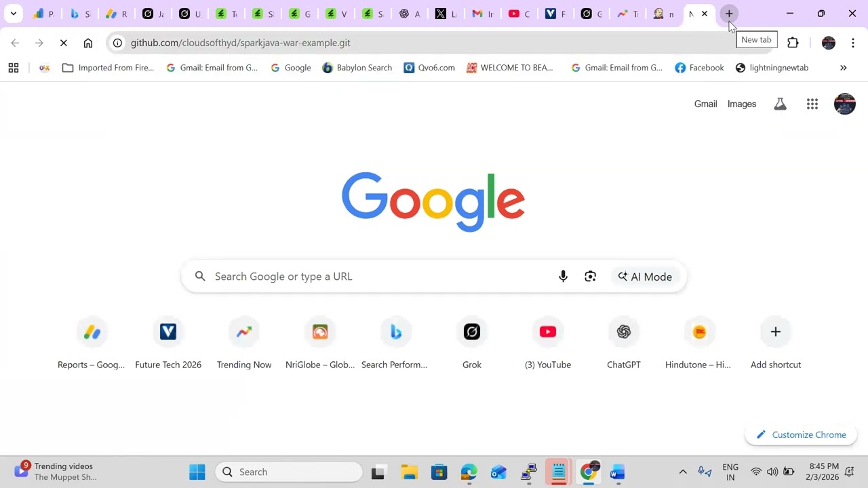Open the Extensions puzzle icon

pos(793,43)
